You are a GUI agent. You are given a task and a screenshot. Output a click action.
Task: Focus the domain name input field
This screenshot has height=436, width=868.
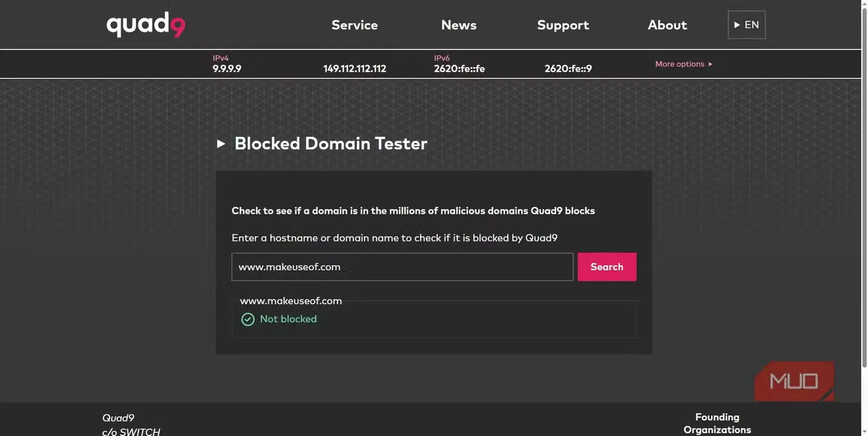click(403, 267)
